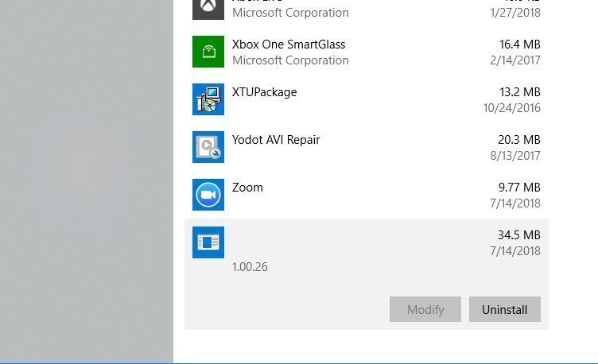Click the Xbox One SmartGlass app icon
598x364 pixels.
click(x=208, y=52)
